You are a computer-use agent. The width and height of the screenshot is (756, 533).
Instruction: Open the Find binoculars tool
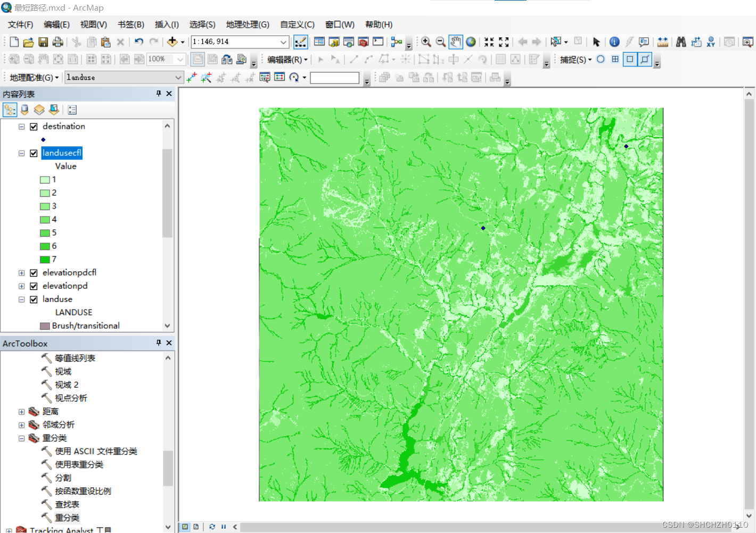(x=681, y=42)
